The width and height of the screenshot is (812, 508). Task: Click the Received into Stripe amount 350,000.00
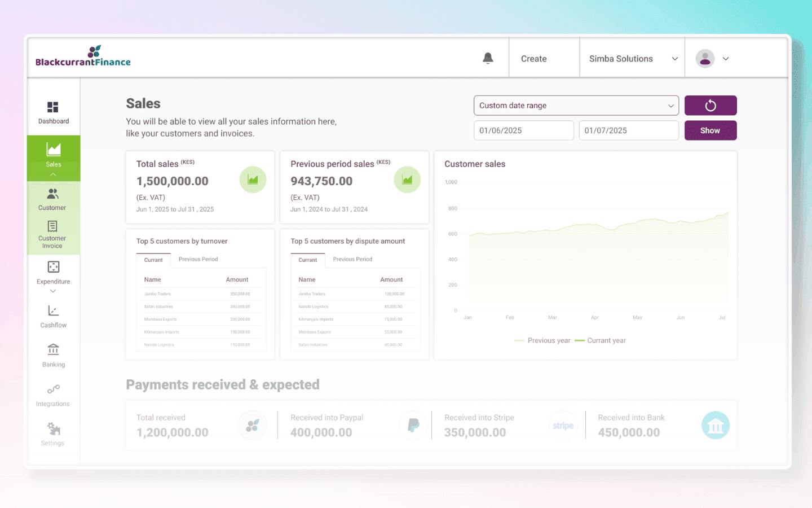tap(475, 433)
